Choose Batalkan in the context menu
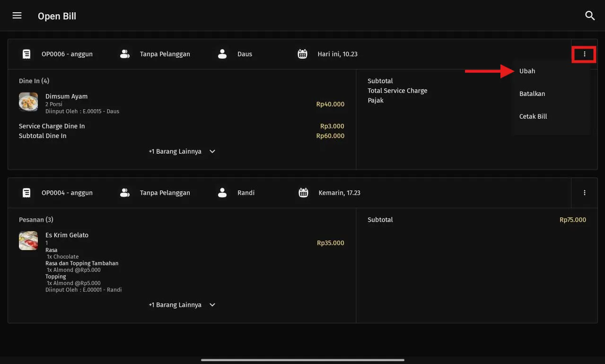This screenshot has width=605, height=364. [x=532, y=94]
